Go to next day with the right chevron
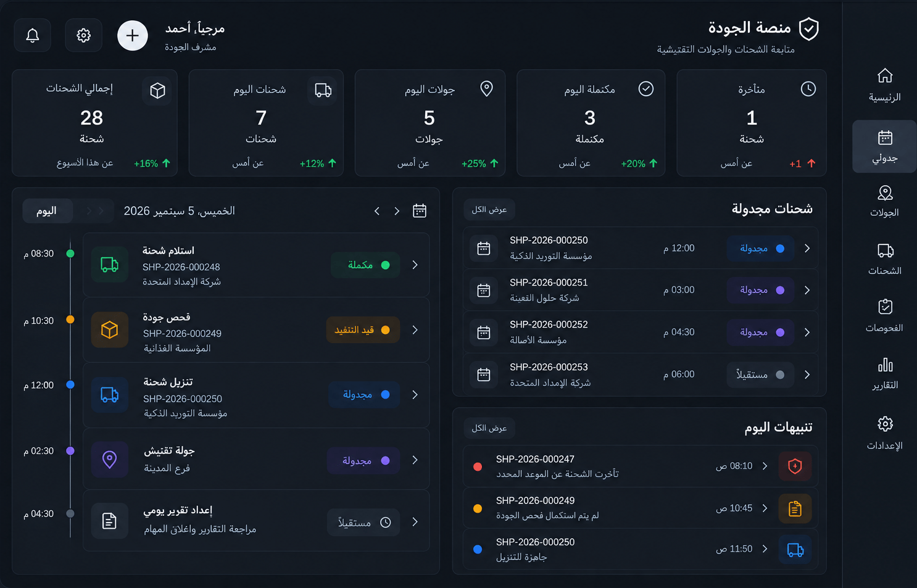The height and width of the screenshot is (588, 917). point(397,211)
